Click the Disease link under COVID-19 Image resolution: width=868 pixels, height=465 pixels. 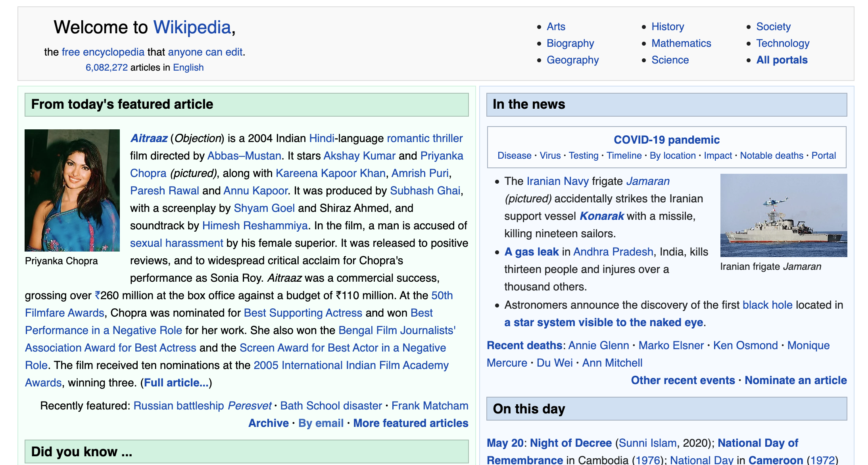click(x=514, y=156)
